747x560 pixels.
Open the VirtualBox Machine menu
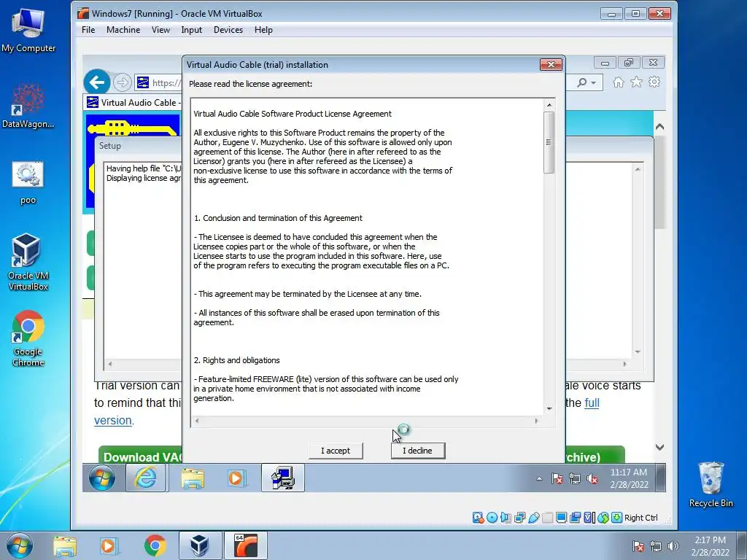(123, 29)
